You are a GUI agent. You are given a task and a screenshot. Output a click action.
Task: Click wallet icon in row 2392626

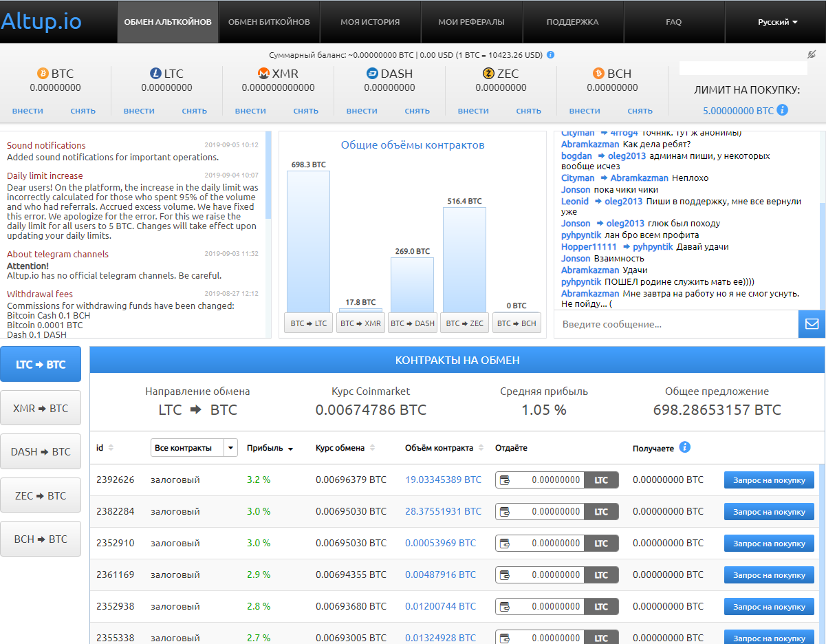(505, 480)
